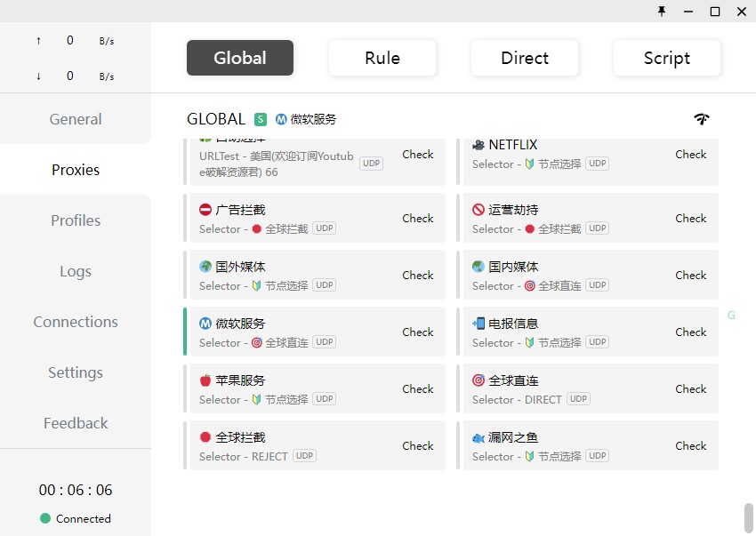Switch to Script mode

pyautogui.click(x=667, y=58)
